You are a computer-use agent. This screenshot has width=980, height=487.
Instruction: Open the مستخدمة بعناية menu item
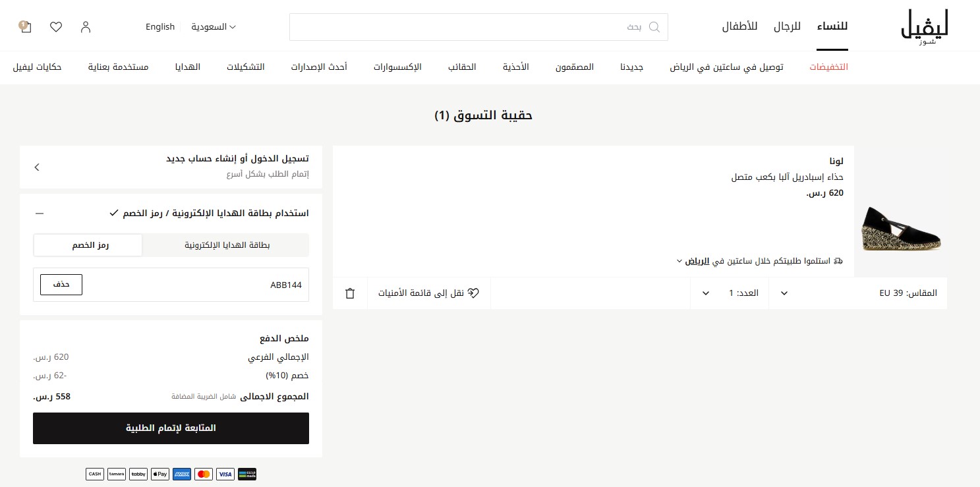(x=118, y=67)
